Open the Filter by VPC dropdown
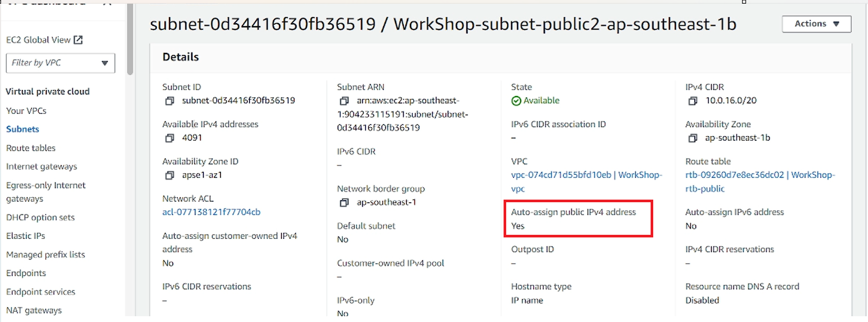This screenshot has height=322, width=868. click(60, 63)
